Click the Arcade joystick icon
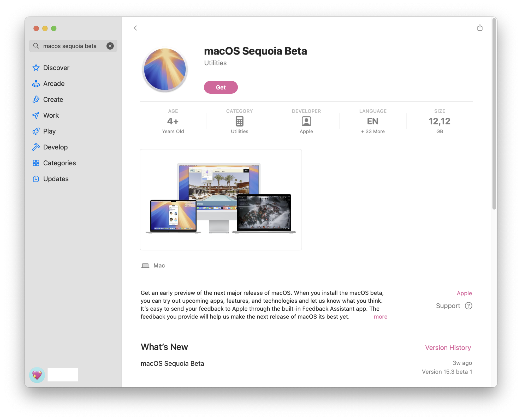 (x=36, y=84)
